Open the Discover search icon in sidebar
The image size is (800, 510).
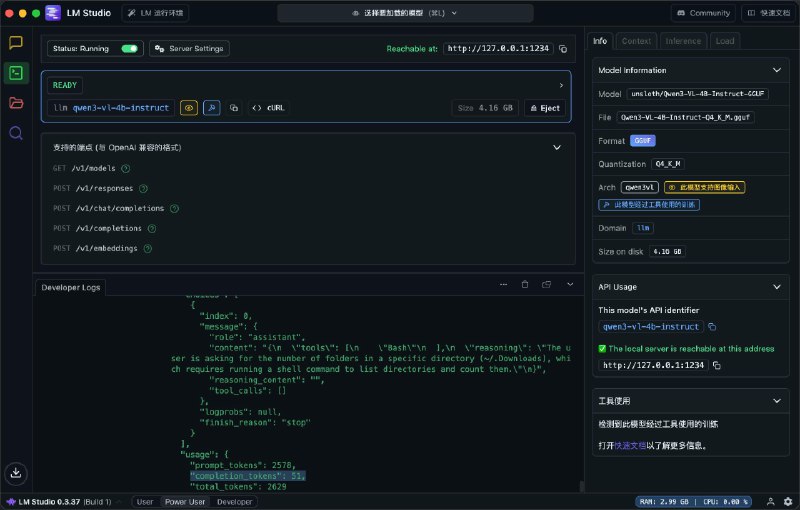click(15, 133)
